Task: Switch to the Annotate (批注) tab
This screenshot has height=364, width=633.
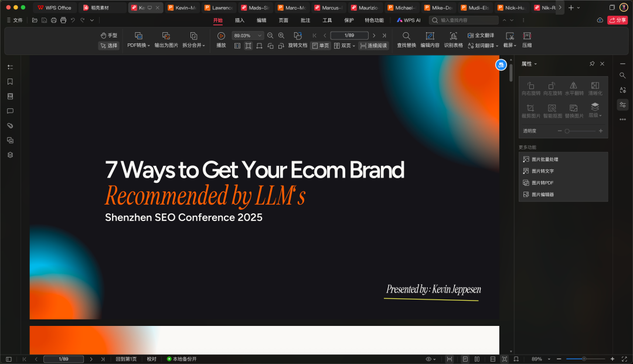Action: (x=305, y=20)
